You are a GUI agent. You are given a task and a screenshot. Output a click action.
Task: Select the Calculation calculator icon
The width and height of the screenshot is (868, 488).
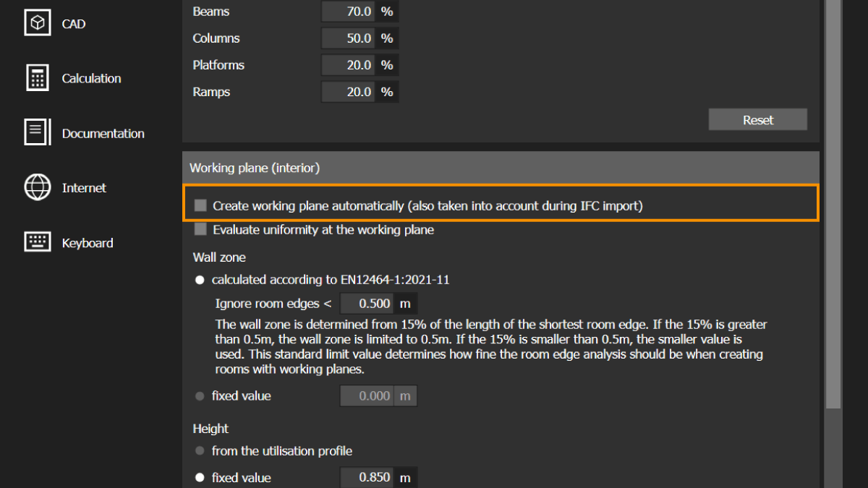tap(38, 78)
